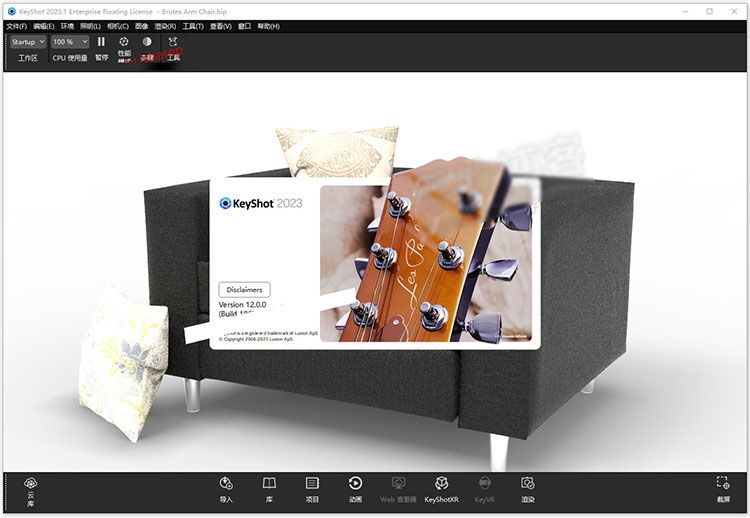This screenshot has width=750, height=518.
Task: Open the 窗口 menu
Action: pyautogui.click(x=244, y=26)
